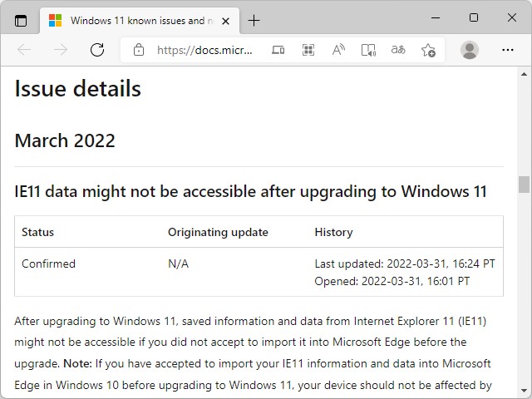This screenshot has height=399, width=532.
Task: Close the Windows 11 known issues tab
Action: 225,21
